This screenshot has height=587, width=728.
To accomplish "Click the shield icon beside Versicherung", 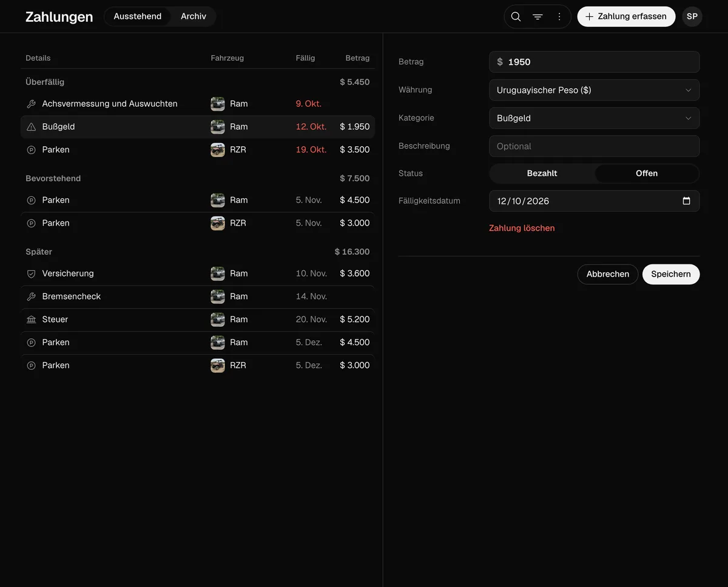I will (x=32, y=274).
